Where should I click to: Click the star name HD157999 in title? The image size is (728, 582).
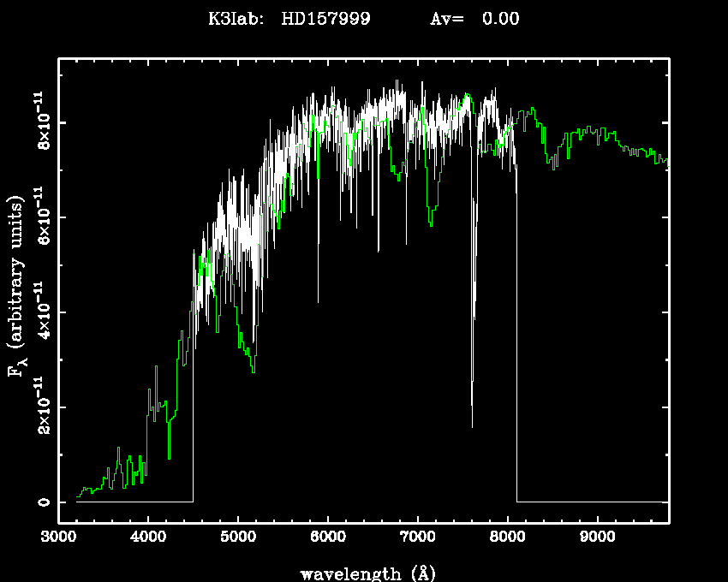click(x=325, y=19)
